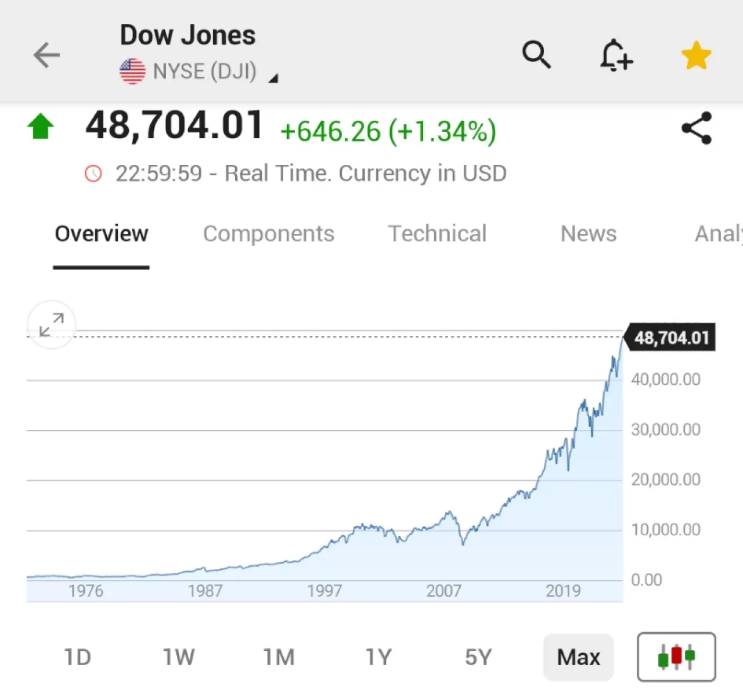Expand the chart to fullscreen
743x700 pixels.
pyautogui.click(x=51, y=325)
